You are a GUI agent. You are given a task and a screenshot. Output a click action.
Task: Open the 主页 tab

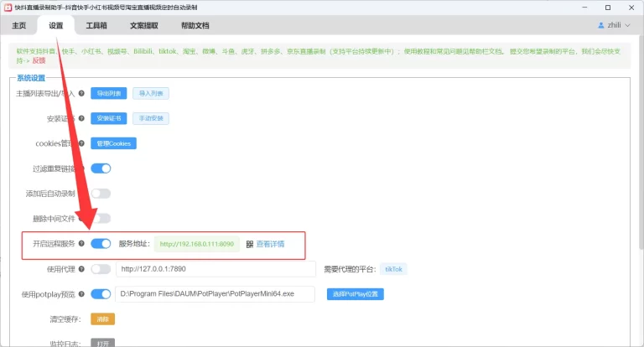[x=19, y=25]
